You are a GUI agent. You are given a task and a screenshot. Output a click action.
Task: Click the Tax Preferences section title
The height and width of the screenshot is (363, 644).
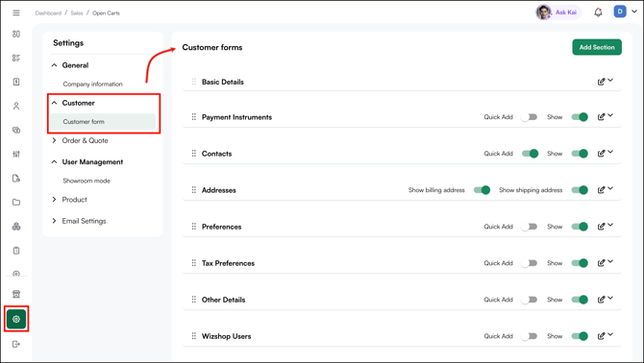228,263
